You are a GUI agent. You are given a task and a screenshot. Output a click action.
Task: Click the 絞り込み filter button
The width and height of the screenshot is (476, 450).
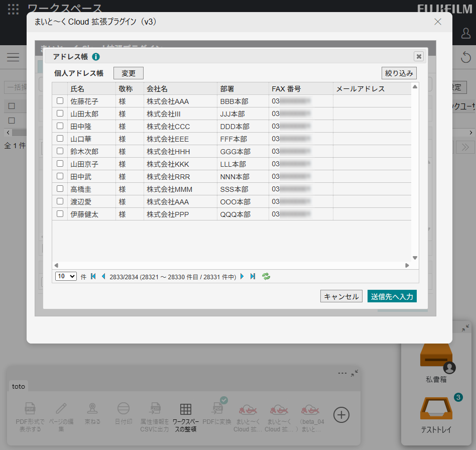(x=399, y=73)
